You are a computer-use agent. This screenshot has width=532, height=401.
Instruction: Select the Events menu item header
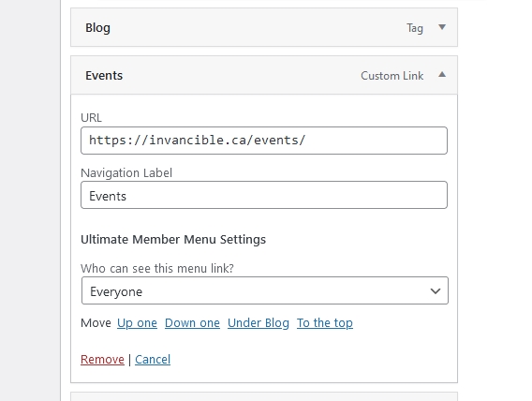[264, 75]
